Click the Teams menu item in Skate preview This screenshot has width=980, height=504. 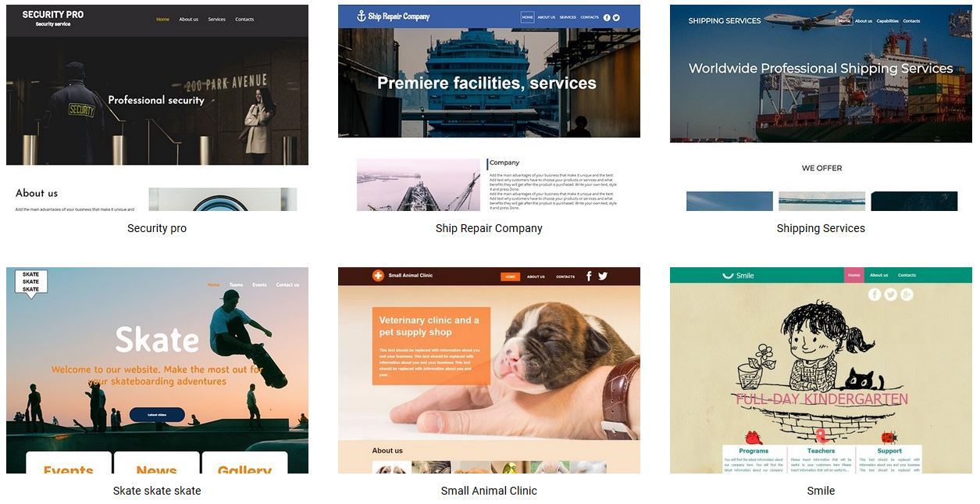coord(236,285)
